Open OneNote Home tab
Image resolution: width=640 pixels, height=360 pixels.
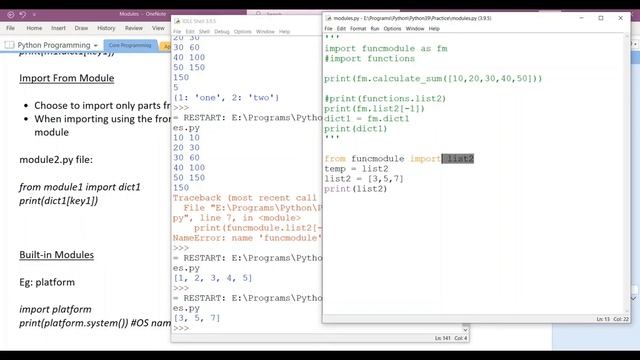[34, 28]
